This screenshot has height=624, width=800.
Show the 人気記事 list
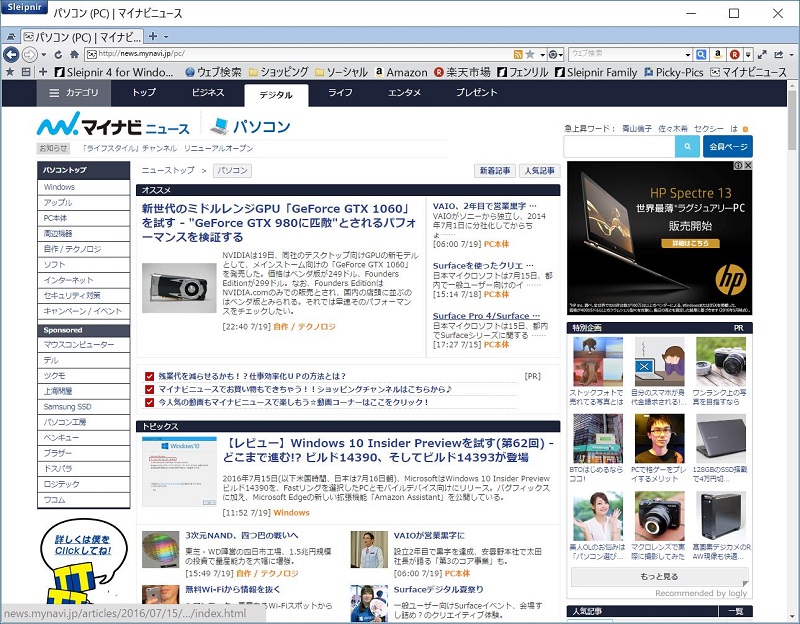point(539,171)
